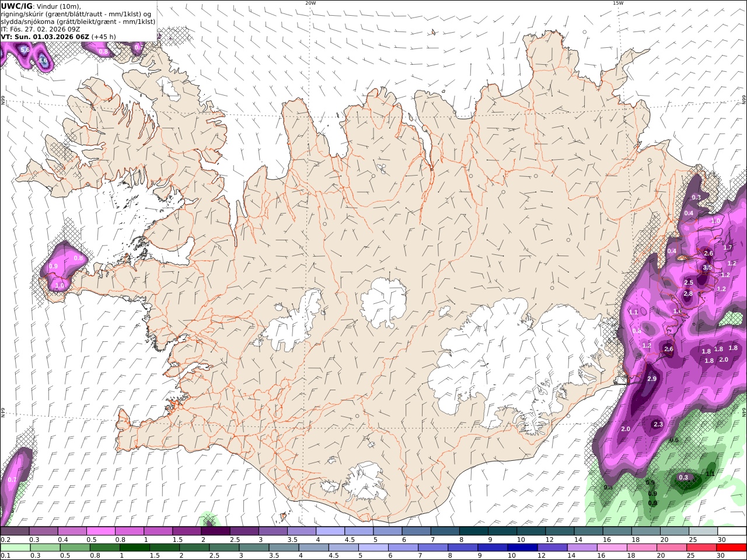Click the '15W' longitude label at top
This screenshot has height=560, width=747.
click(x=617, y=3)
